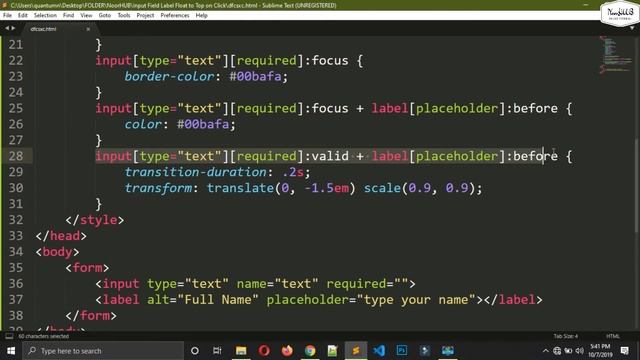
Task: Show hidden system tray icons
Action: pyautogui.click(x=546, y=351)
